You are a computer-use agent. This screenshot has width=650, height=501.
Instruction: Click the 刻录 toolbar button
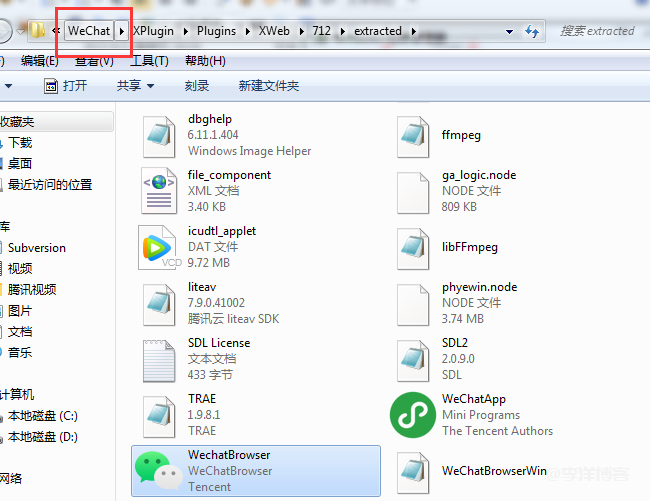197,86
